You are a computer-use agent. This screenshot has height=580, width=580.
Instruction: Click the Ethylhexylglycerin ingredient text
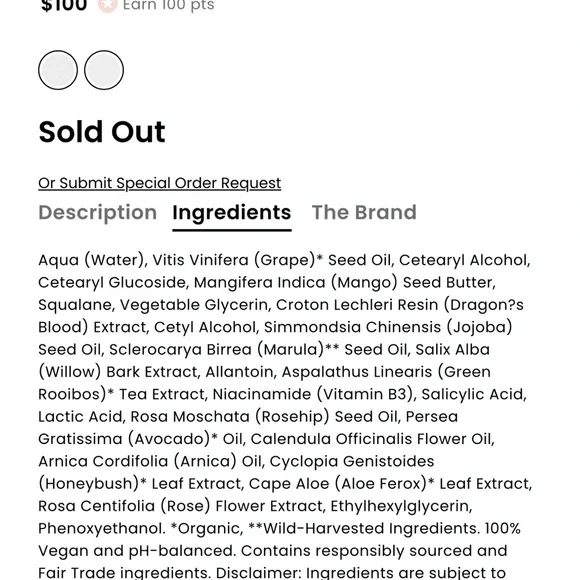coord(401,506)
